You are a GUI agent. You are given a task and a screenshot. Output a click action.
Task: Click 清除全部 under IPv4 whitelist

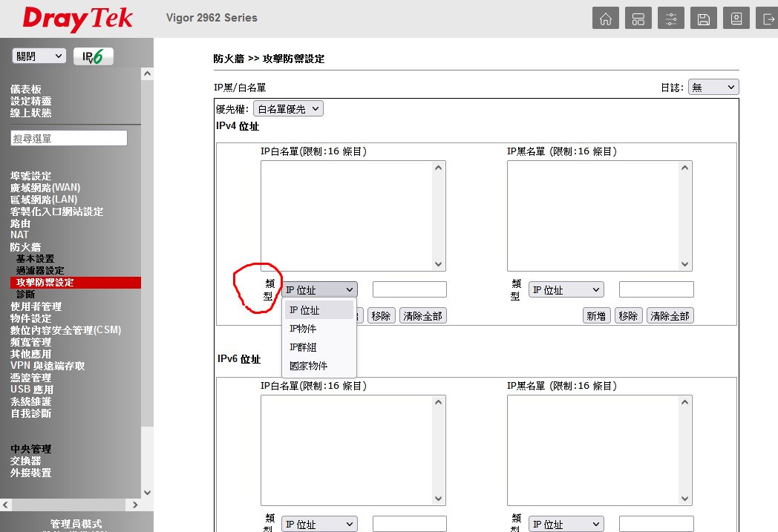pos(422,316)
